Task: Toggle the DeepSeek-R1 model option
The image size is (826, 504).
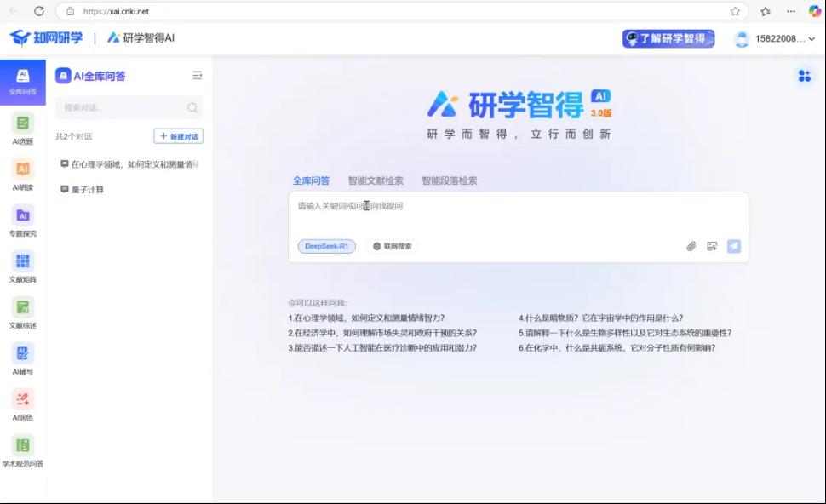Action: 327,247
